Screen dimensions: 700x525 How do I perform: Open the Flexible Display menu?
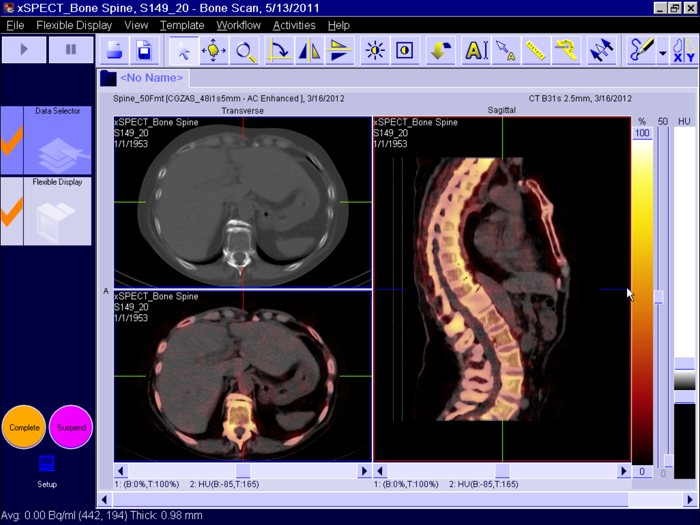coord(75,25)
